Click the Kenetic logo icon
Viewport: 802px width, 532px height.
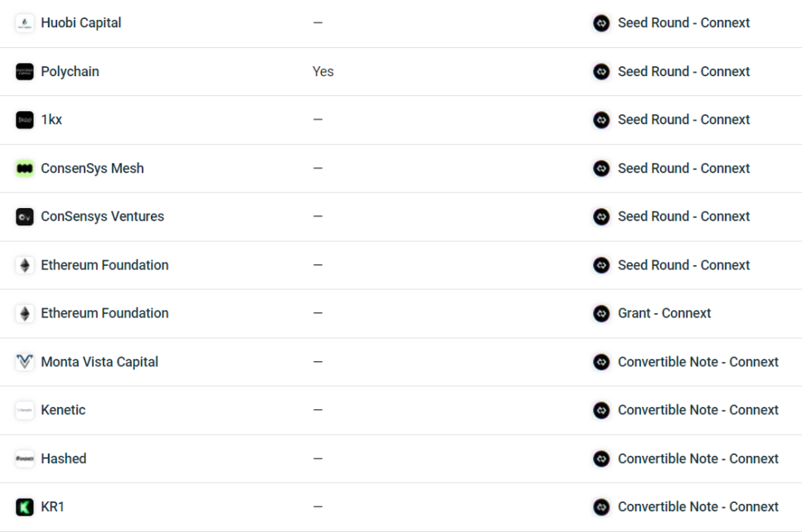click(x=25, y=410)
